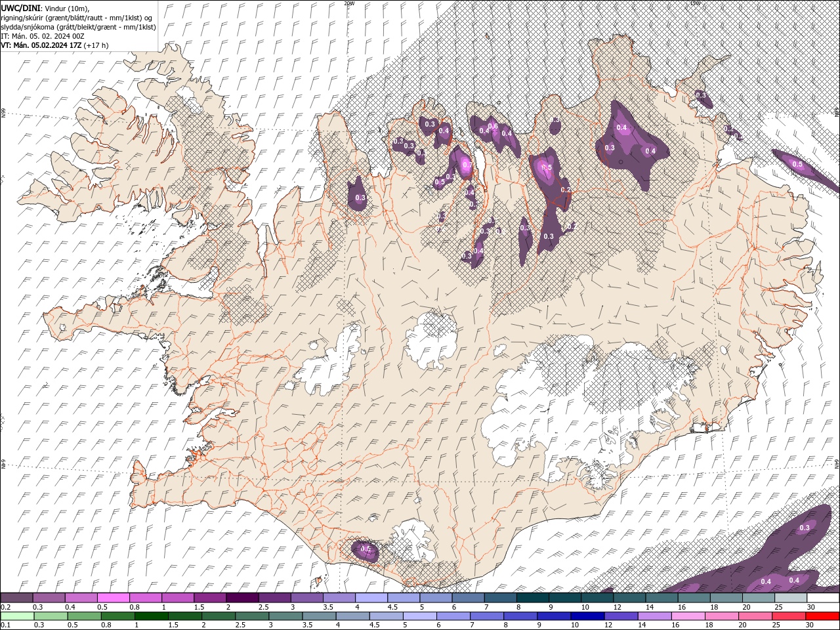Pick the deep blue rain swatch between 10 and 12
The height and width of the screenshot is (630, 840).
[587, 616]
